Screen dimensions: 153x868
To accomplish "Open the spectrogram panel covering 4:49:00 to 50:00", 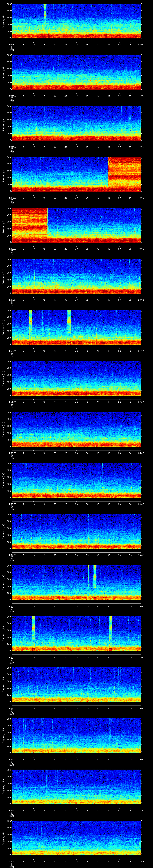I will tap(76, 276).
